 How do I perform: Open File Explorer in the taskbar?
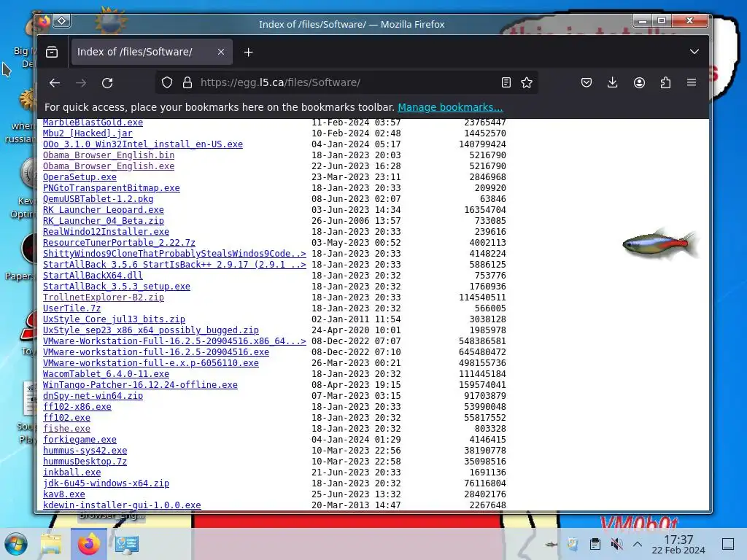51,544
